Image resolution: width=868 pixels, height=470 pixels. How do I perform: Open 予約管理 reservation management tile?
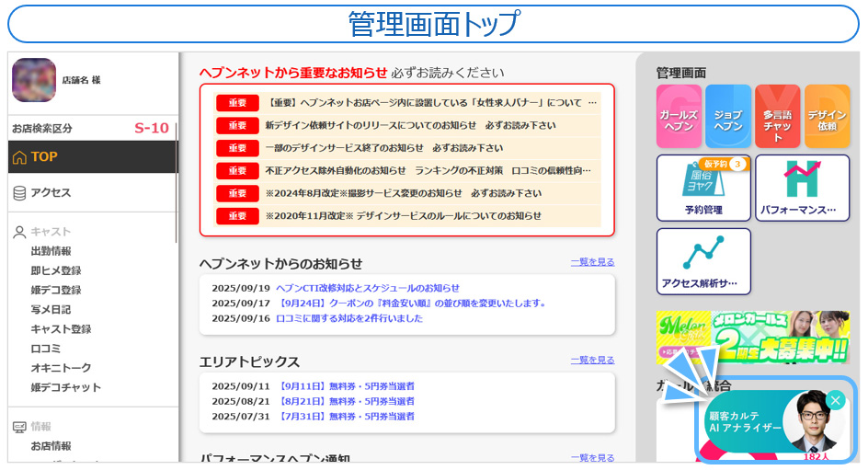click(703, 188)
